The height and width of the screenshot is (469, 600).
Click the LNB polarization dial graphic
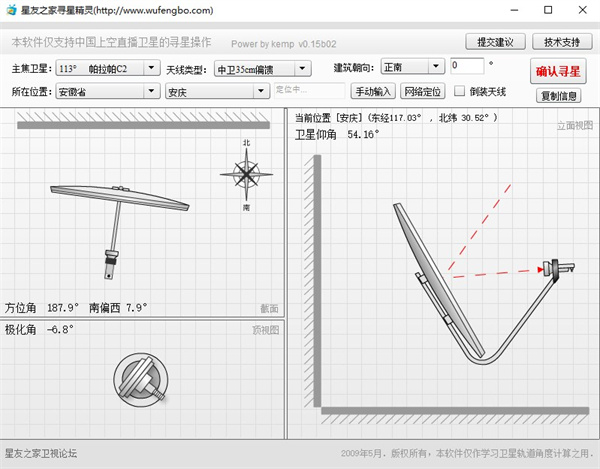(x=141, y=380)
